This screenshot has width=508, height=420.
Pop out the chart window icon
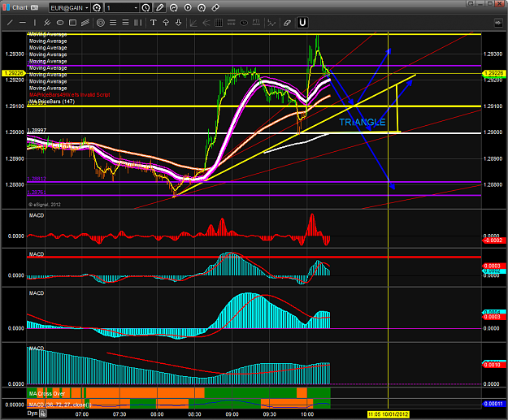point(471,3)
